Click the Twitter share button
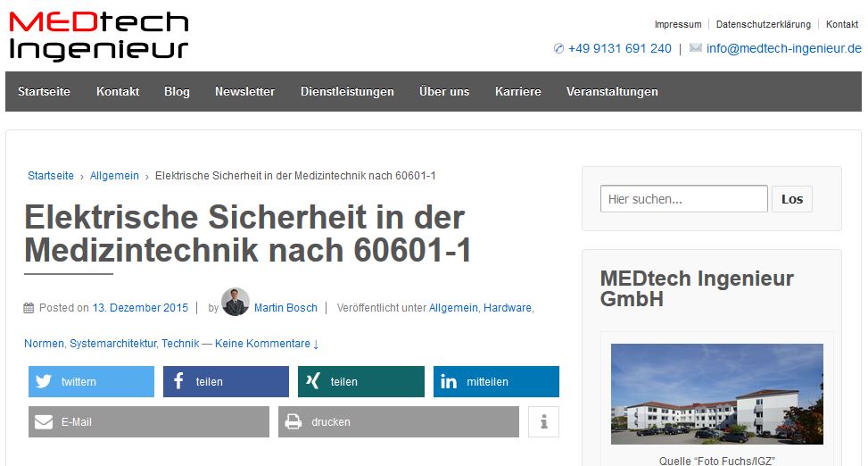868x466 pixels. coord(90,381)
